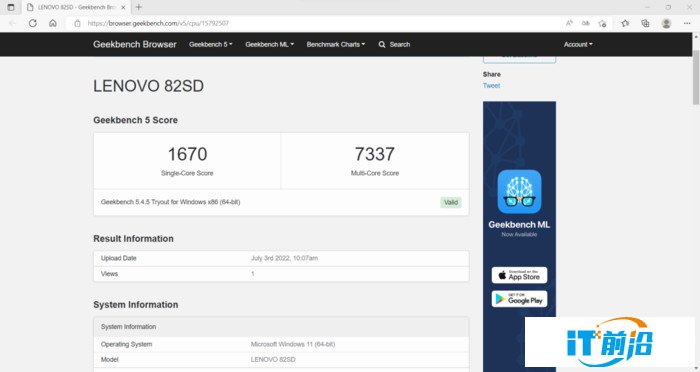Viewport: 700px width, 372px height.
Task: Click the magnifier Search icon in navbar
Action: (382, 44)
